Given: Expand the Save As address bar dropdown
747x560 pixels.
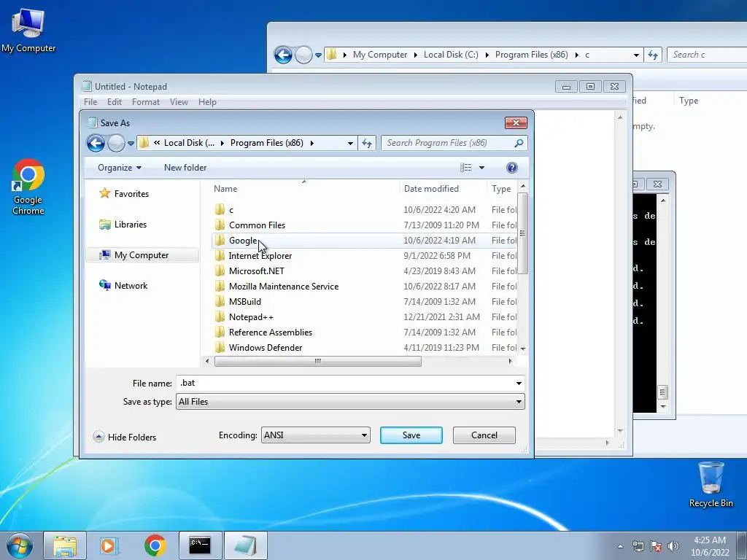Looking at the screenshot, I should tap(350, 143).
